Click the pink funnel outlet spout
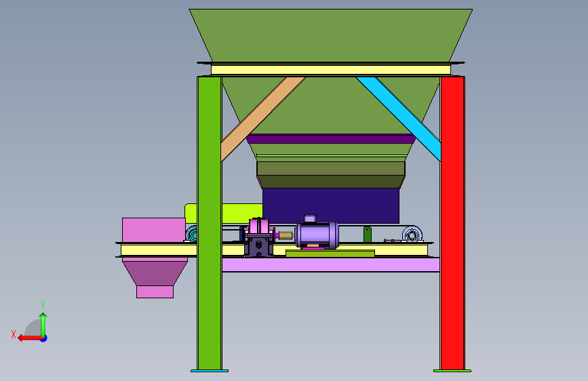This screenshot has width=588, height=381. [155, 292]
